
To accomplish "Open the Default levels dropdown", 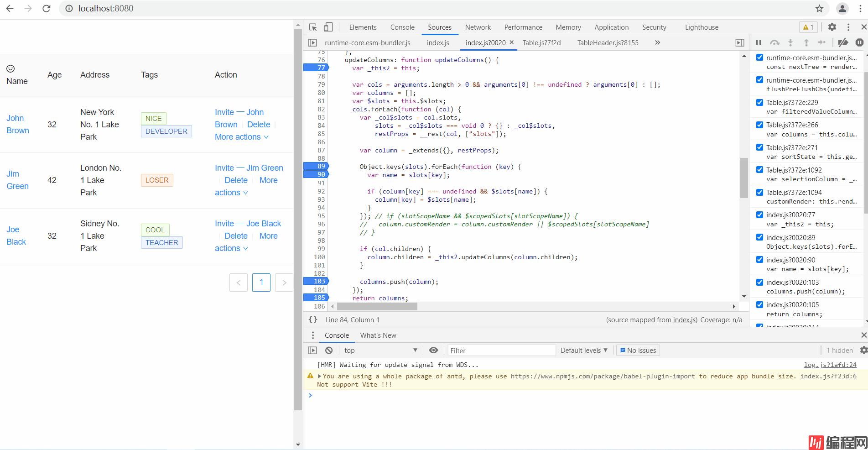I will point(584,351).
